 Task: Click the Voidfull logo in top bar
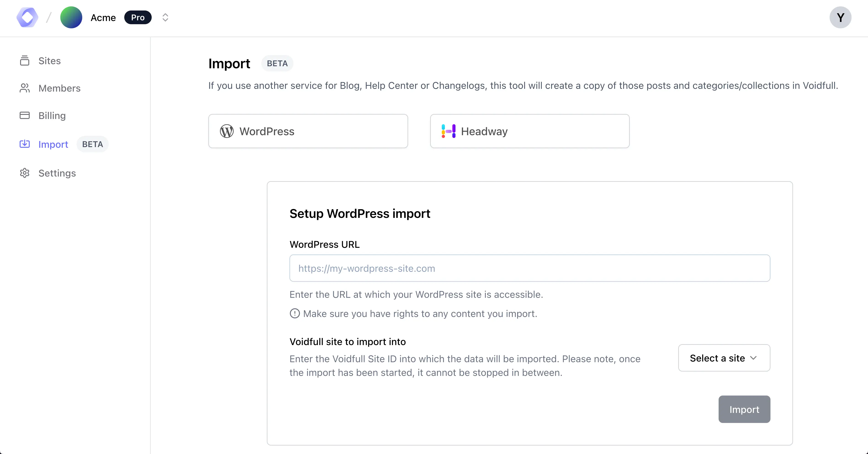pyautogui.click(x=27, y=17)
